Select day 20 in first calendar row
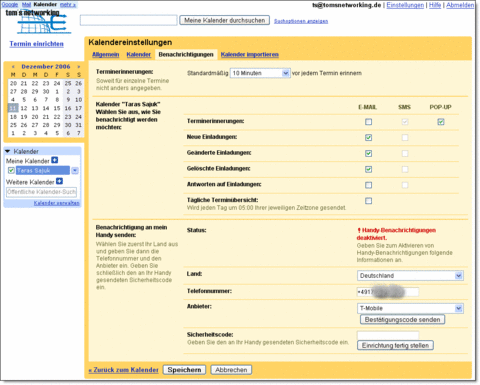 click(x=13, y=83)
